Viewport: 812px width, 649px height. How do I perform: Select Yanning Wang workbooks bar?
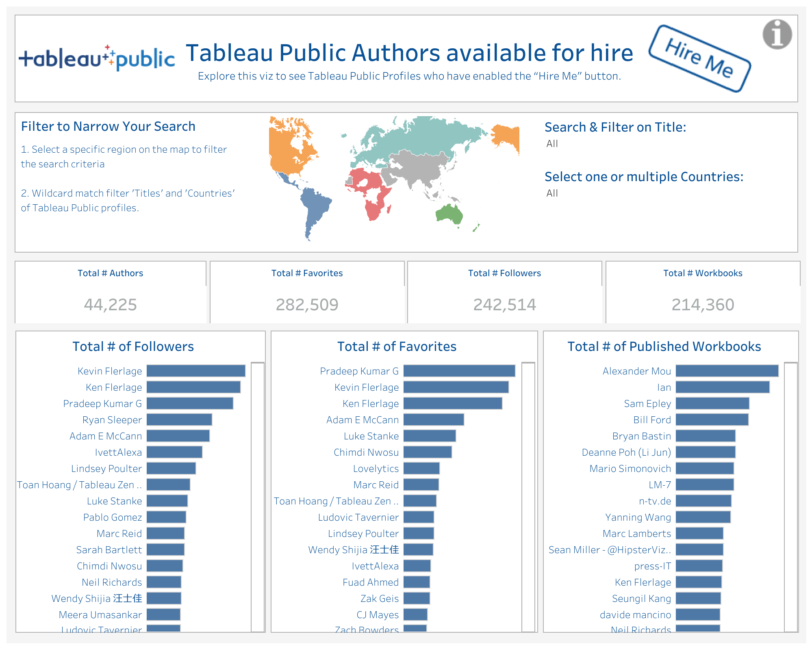pos(703,517)
